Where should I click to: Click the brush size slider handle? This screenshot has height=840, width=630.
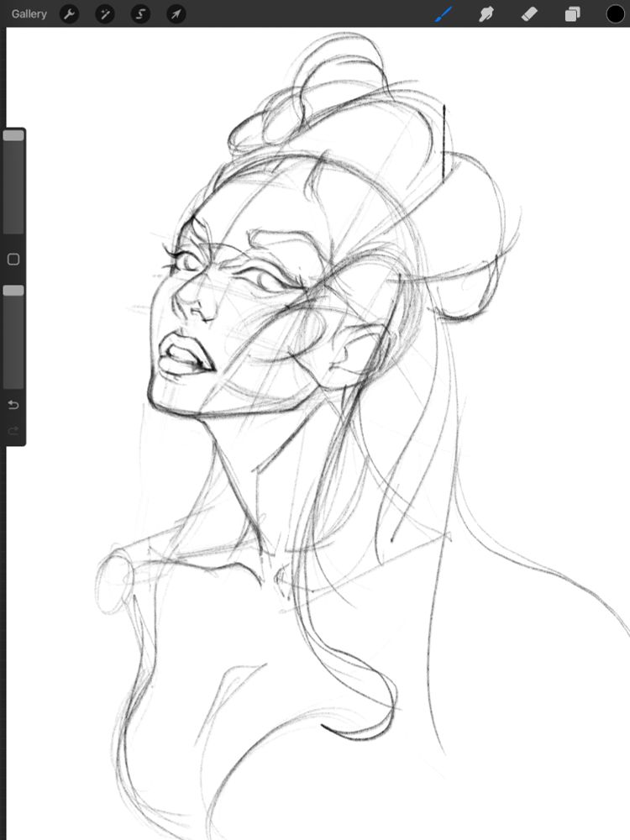coord(13,135)
